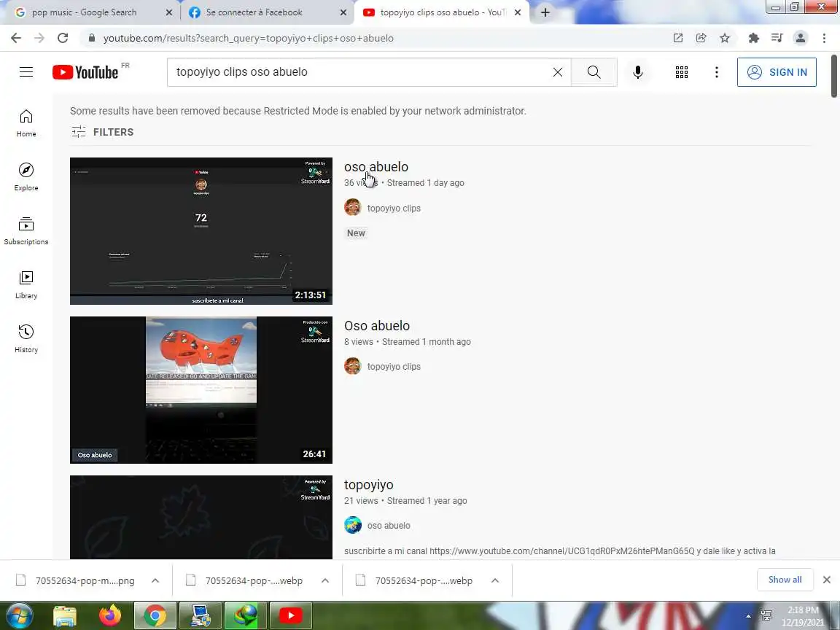Bookmark the page with the star icon
This screenshot has height=630, width=840.
725,38
